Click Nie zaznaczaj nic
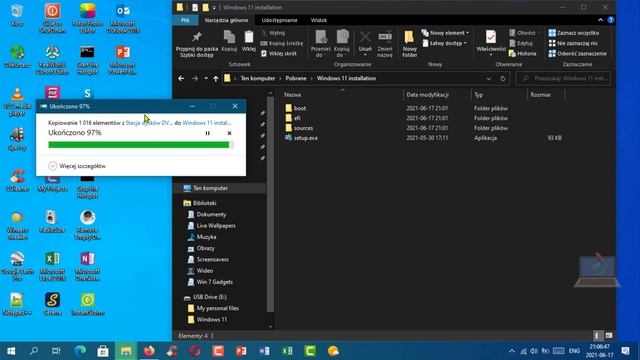This screenshot has width=640, height=360. tap(573, 43)
